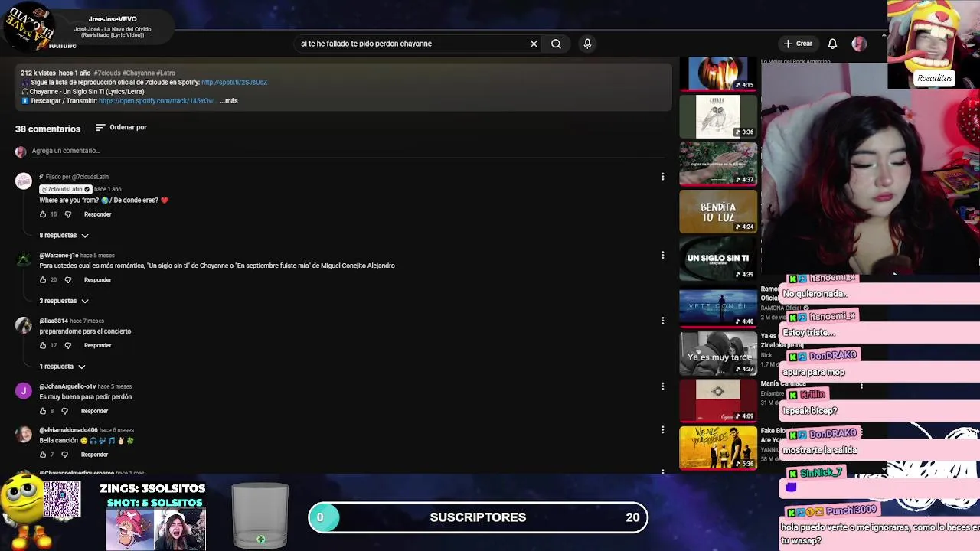Open the three-dot menu of @liaa3314's comment

pyautogui.click(x=662, y=321)
